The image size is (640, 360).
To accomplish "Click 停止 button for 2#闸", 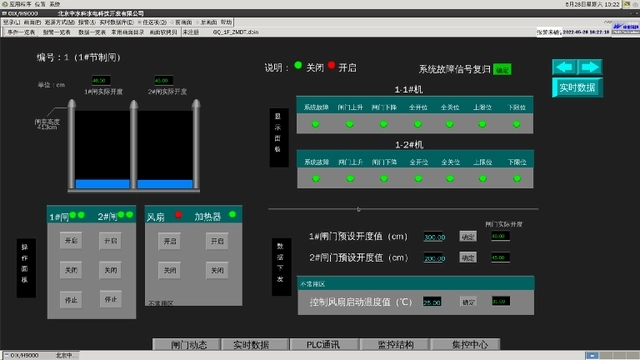I will (111, 300).
